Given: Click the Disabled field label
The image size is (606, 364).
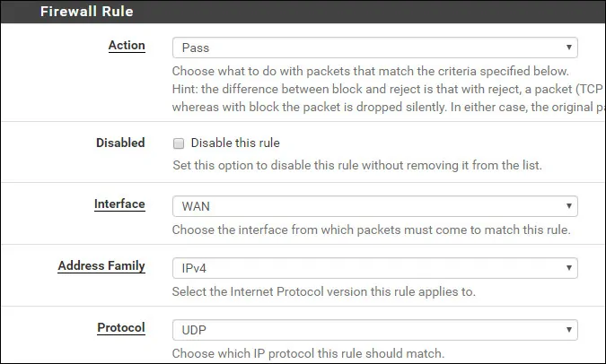Looking at the screenshot, I should click(120, 143).
